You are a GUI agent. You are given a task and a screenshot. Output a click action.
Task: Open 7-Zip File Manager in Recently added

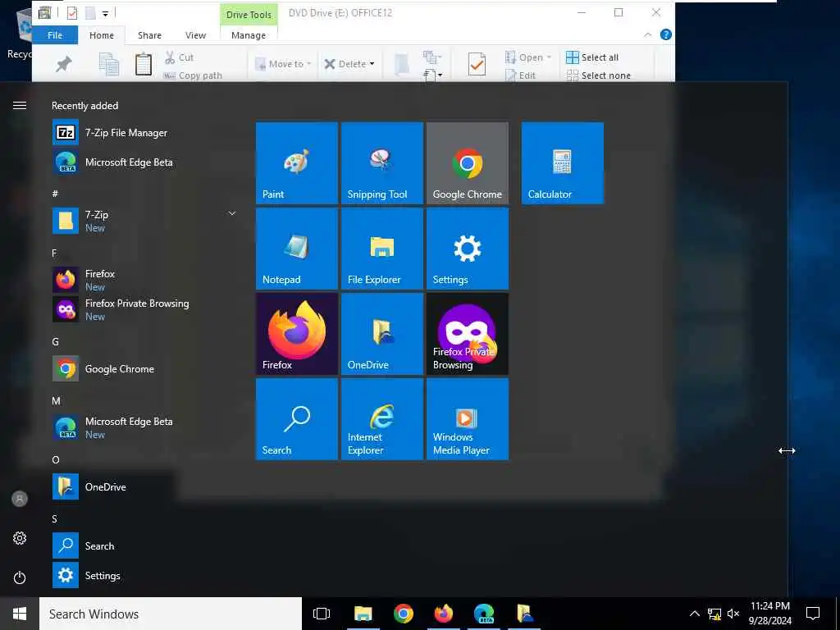coord(144,132)
